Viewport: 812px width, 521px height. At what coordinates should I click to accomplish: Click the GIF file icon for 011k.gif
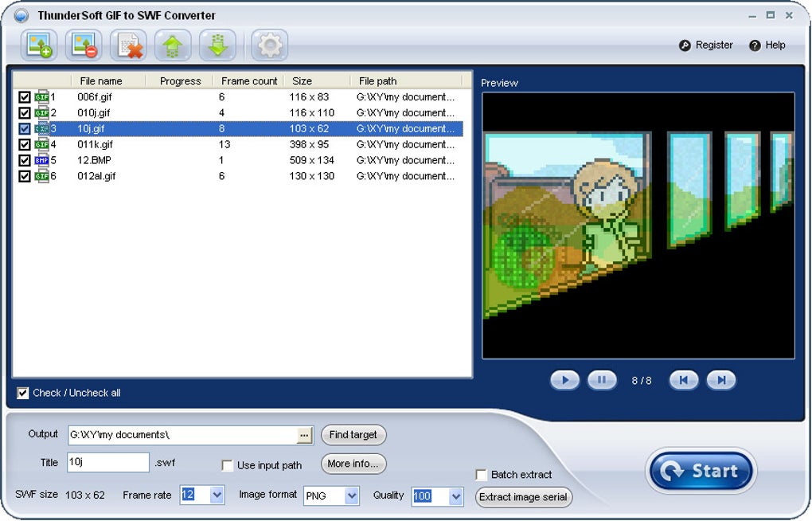point(41,144)
